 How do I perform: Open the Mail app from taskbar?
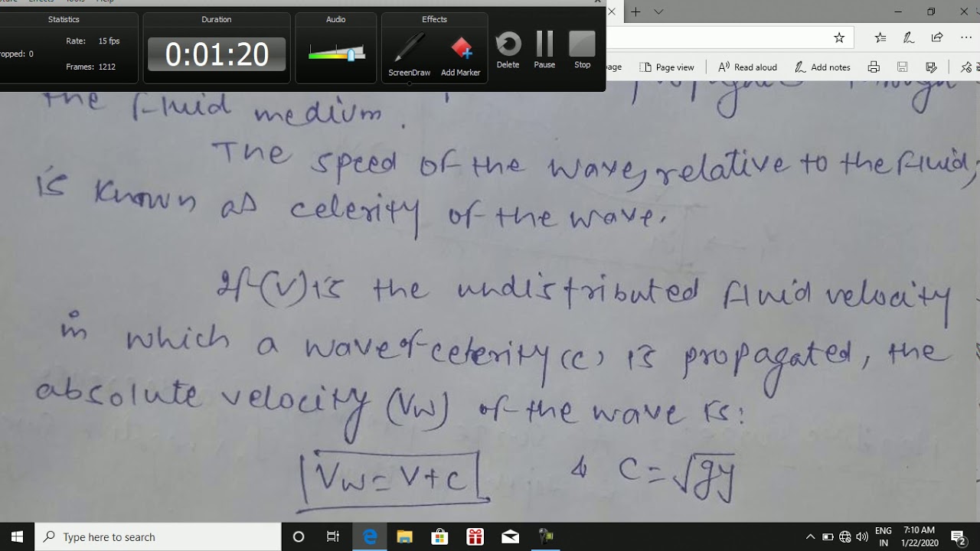510,536
